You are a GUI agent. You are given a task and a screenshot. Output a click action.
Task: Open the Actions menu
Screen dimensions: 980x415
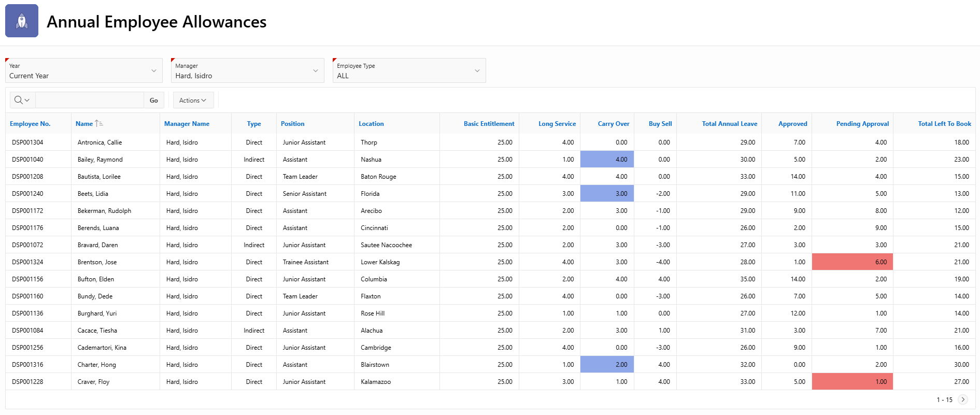click(193, 100)
